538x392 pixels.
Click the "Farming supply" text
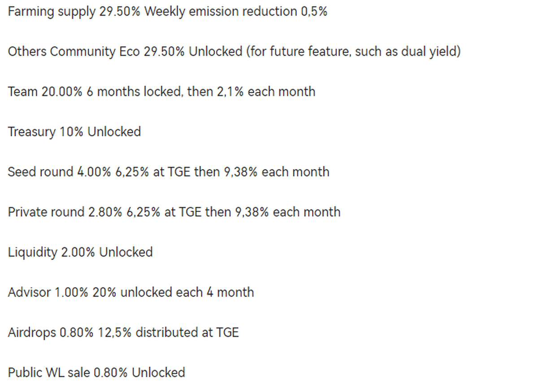coord(52,12)
